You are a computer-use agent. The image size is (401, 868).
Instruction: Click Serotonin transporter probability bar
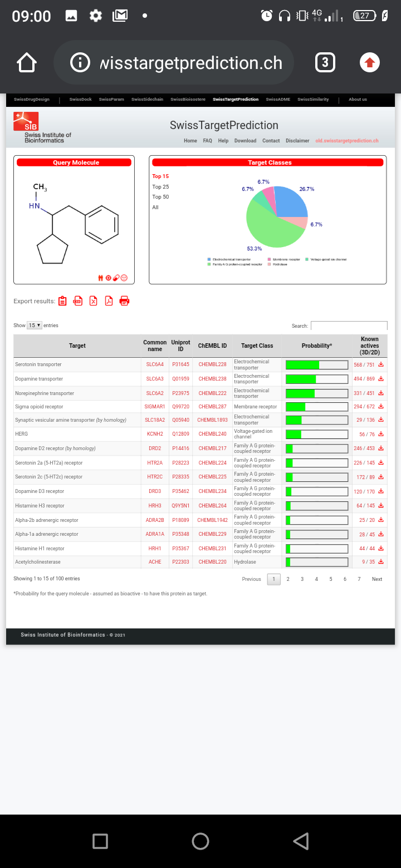pos(317,365)
